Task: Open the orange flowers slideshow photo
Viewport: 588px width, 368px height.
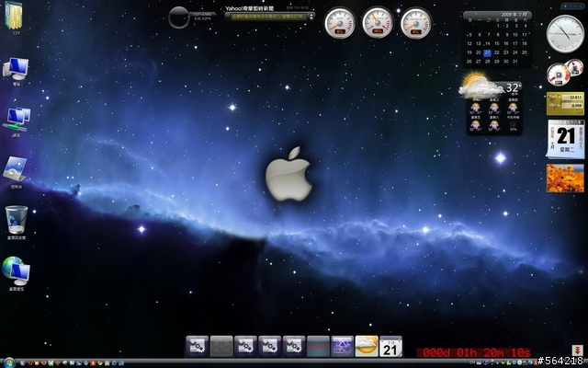Action: coord(565,178)
